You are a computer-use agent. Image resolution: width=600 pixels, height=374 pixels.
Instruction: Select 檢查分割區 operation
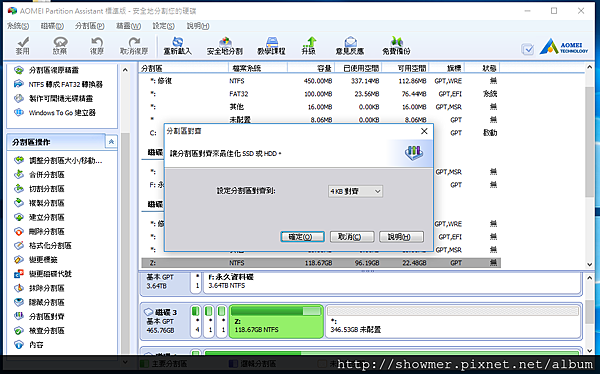click(39, 330)
